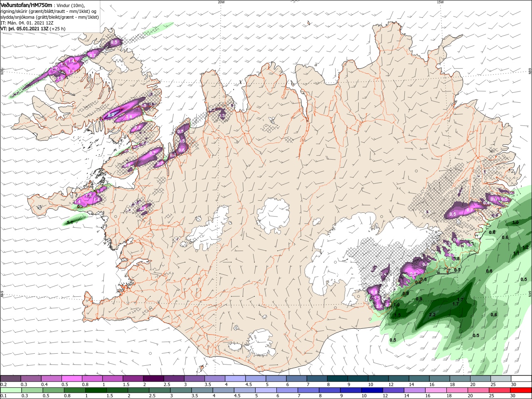Pick the light pink rain swatch starting at 16
The width and height of the screenshot is (532, 399).
click(436, 390)
